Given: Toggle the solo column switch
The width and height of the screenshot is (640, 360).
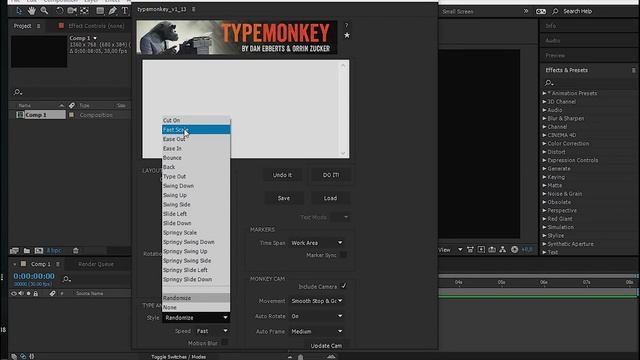Looking at the screenshot, I should (28, 293).
